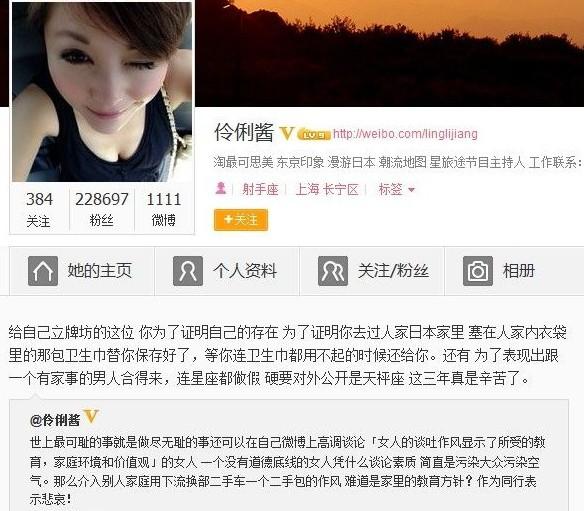Open the weibo.com/linglijiang profile link
584x511 pixels.
[405, 134]
